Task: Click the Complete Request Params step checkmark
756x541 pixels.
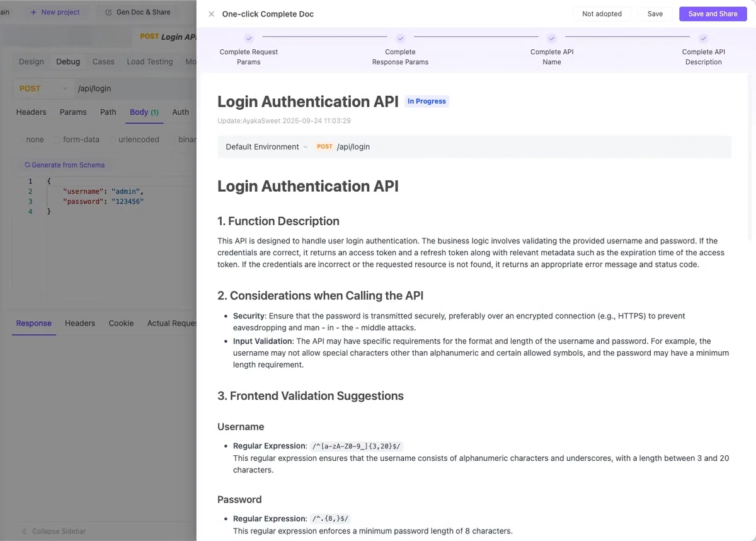Action: pyautogui.click(x=249, y=38)
